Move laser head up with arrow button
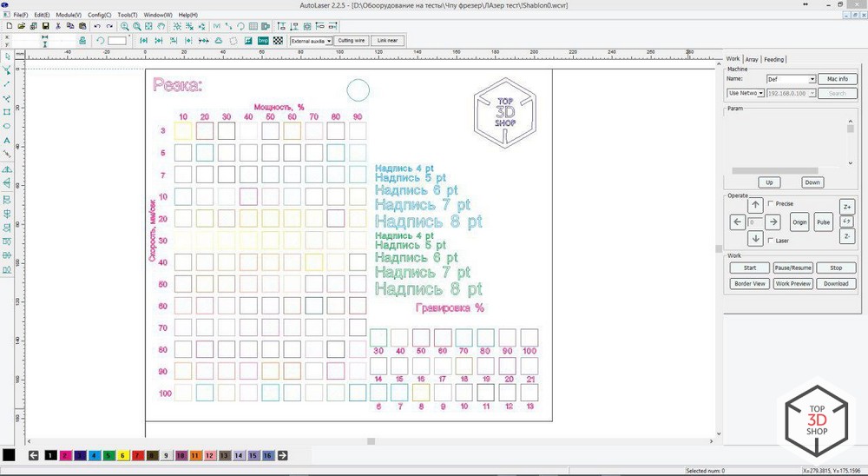Image resolution: width=868 pixels, height=476 pixels. 756,205
